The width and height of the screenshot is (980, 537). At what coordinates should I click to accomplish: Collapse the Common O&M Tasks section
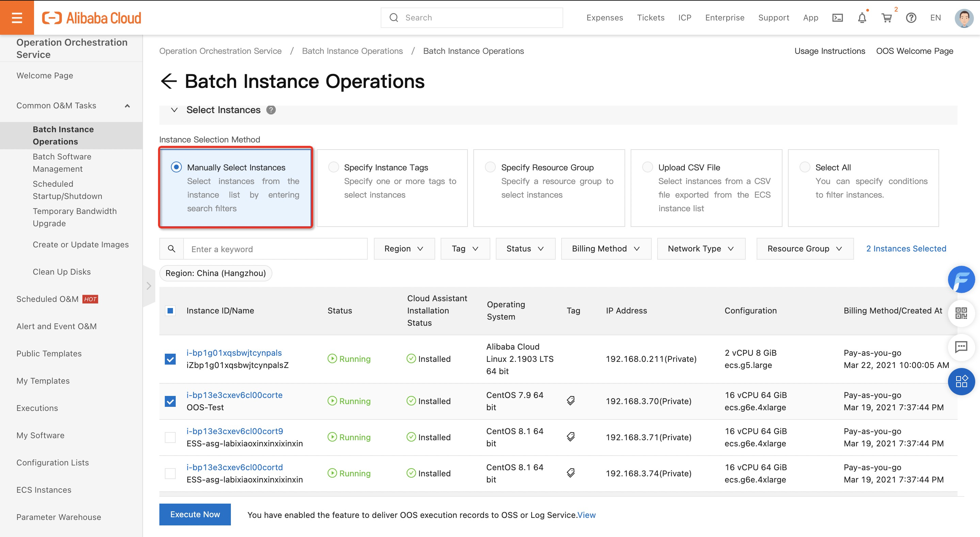(127, 106)
